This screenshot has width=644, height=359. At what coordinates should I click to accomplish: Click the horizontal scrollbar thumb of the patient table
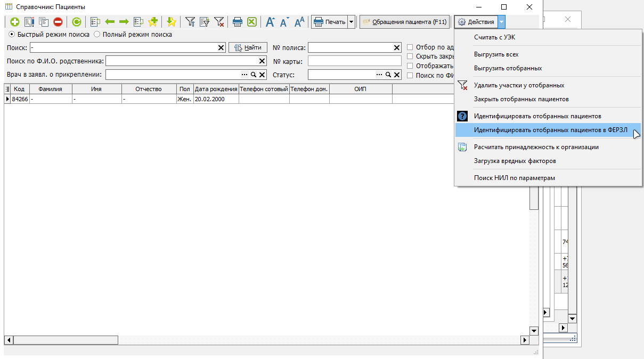click(x=66, y=340)
